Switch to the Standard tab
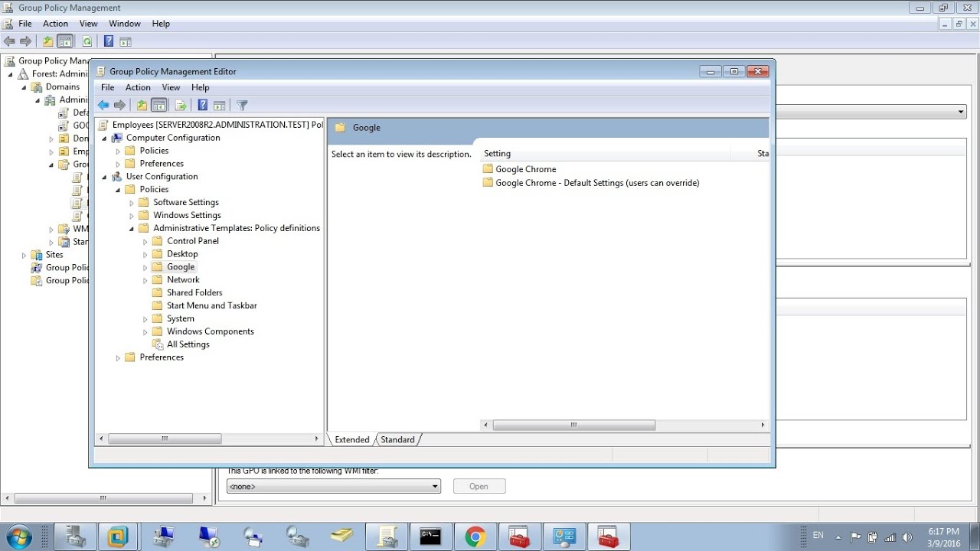This screenshot has height=551, width=980. [x=397, y=440]
